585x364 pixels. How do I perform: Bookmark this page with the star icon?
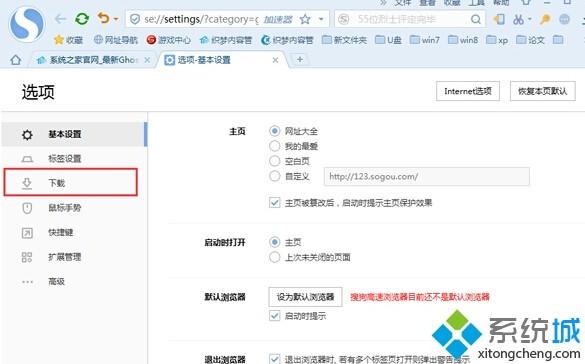coord(305,19)
